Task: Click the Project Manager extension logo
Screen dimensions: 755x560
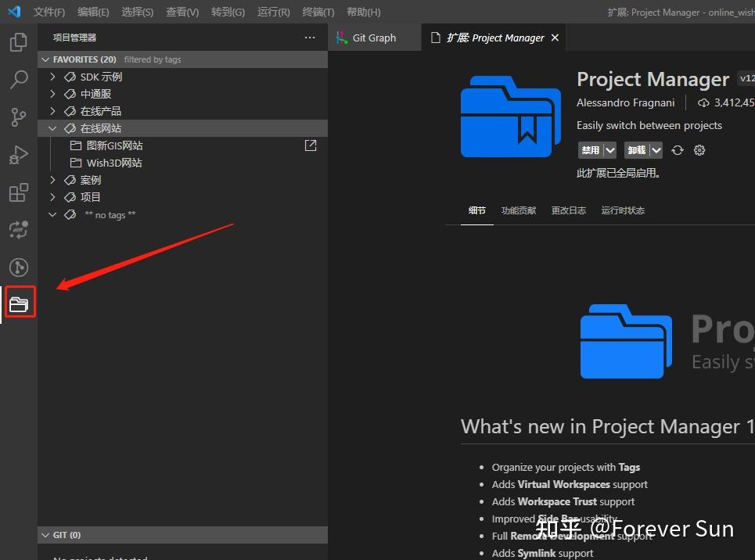Action: 511,117
